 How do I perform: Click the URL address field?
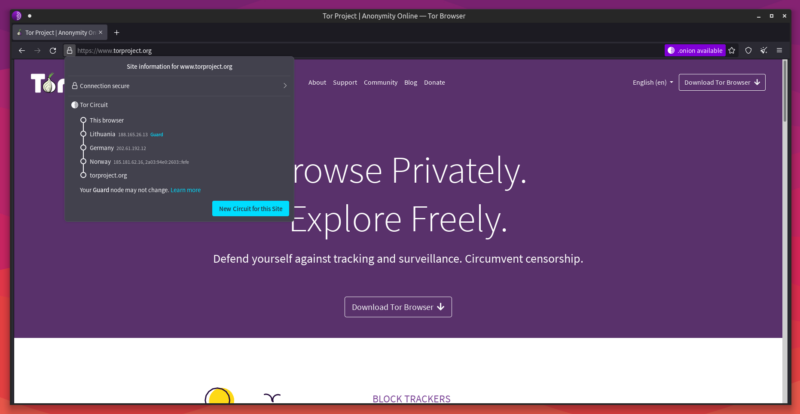pyautogui.click(x=367, y=51)
